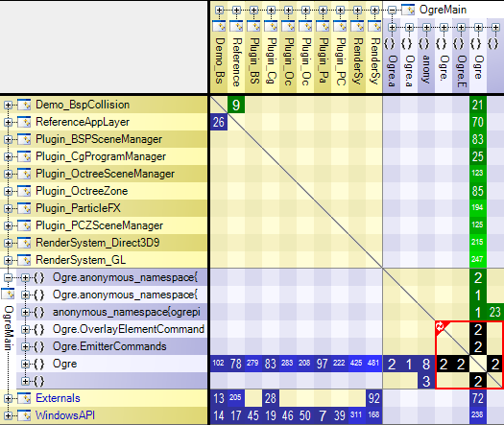
Task: Expand the Plugin_BSPSceneManager row
Action: [x=8, y=139]
